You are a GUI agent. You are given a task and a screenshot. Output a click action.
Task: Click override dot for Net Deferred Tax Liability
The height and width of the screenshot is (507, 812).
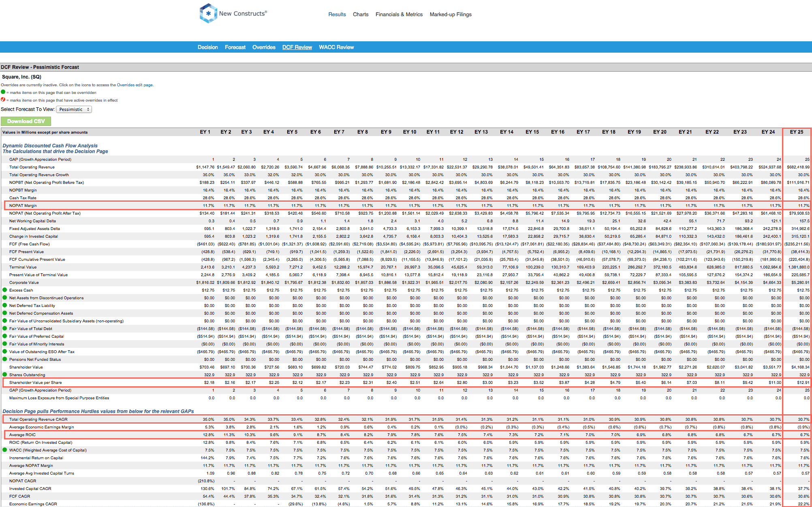tap(5, 305)
